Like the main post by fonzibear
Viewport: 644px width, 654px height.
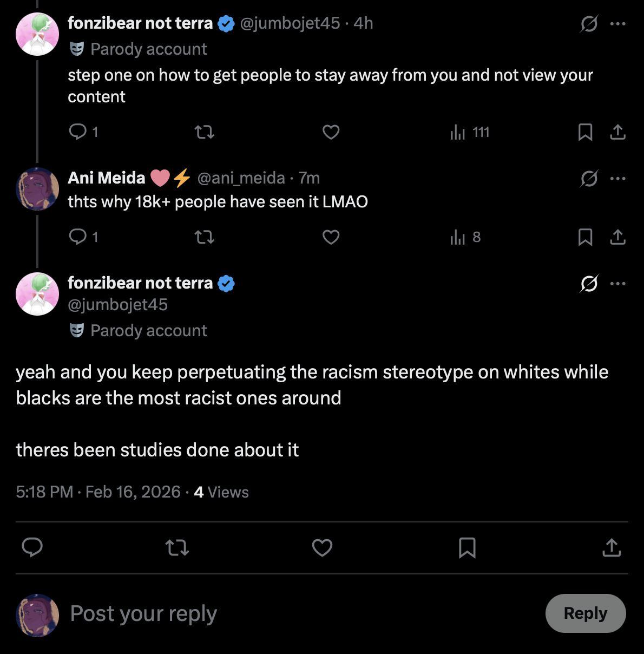point(322,548)
